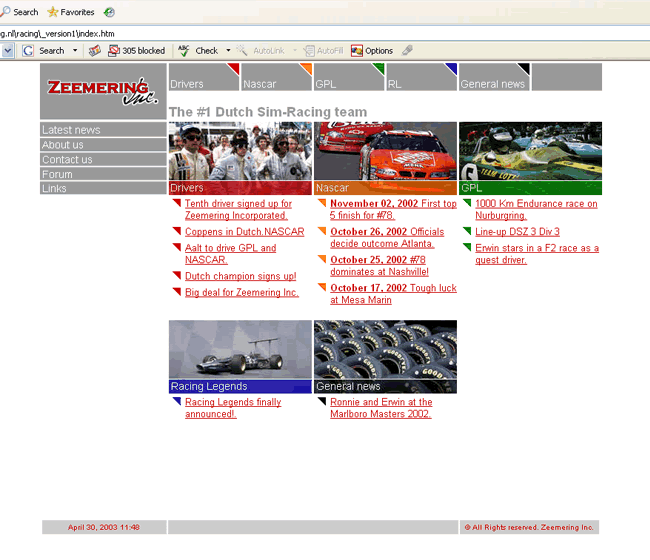Open the Google search box dropdown
This screenshot has width=650, height=560.
pos(7,51)
